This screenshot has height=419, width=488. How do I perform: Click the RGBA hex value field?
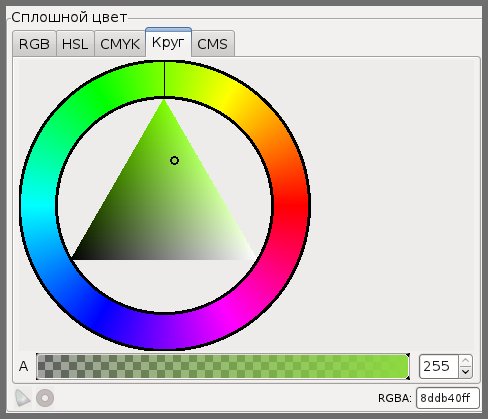pyautogui.click(x=448, y=398)
